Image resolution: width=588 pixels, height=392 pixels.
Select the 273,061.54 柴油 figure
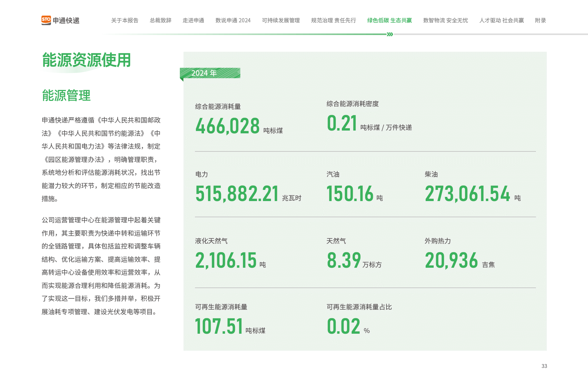tap(467, 194)
